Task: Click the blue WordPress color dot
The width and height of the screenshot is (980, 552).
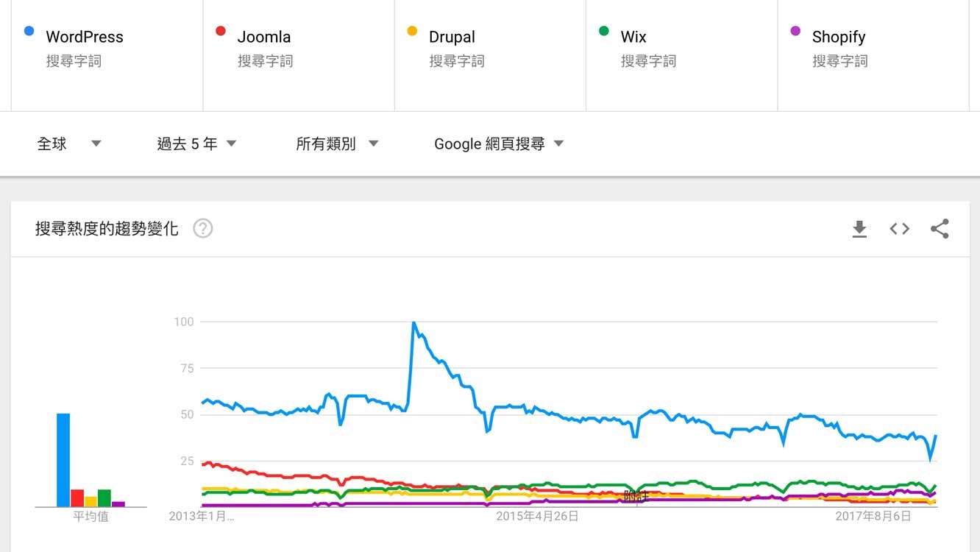Action: click(29, 31)
